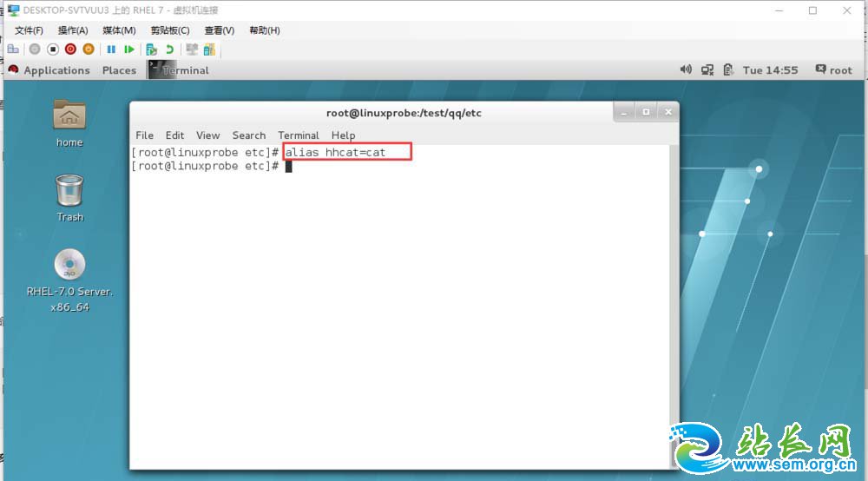Open the GNOME volume indicator

tap(686, 69)
